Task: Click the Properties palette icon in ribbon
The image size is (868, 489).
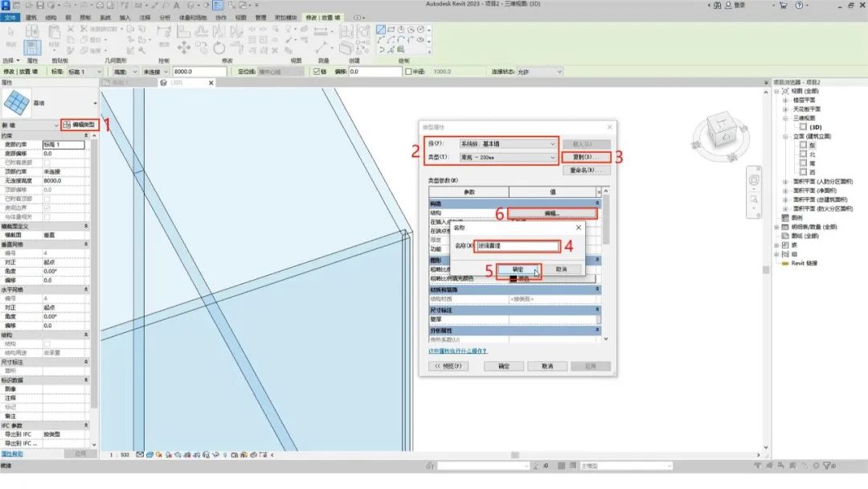Action: pos(33,48)
